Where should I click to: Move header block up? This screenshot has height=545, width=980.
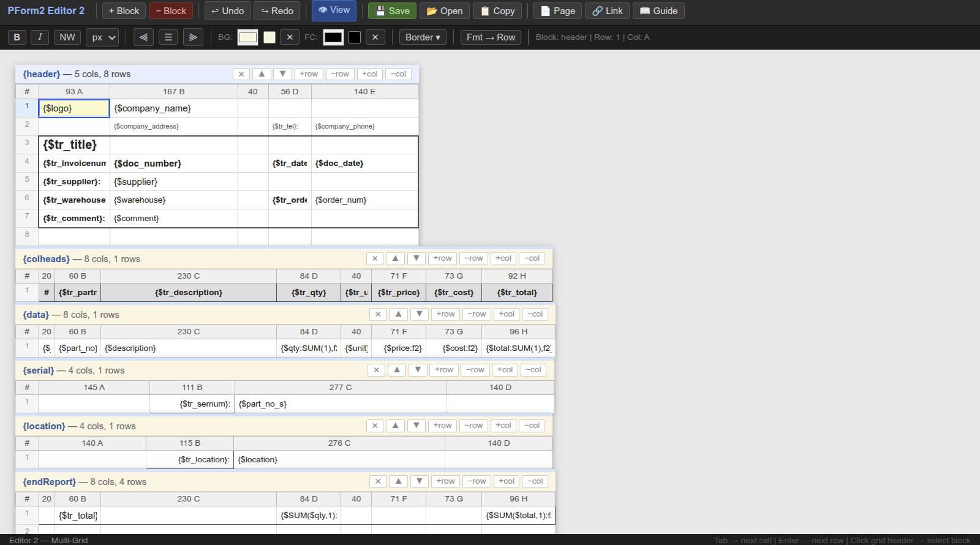pyautogui.click(x=262, y=74)
